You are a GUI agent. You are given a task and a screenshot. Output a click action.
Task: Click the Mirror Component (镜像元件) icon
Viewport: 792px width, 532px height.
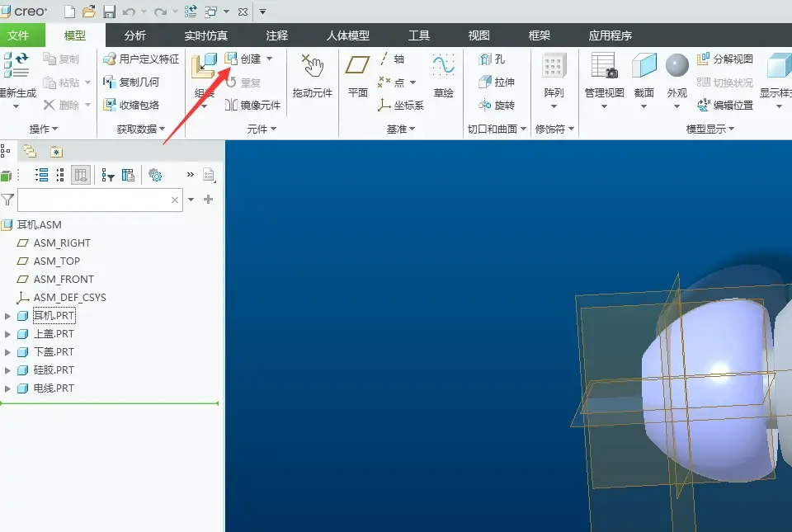point(231,105)
